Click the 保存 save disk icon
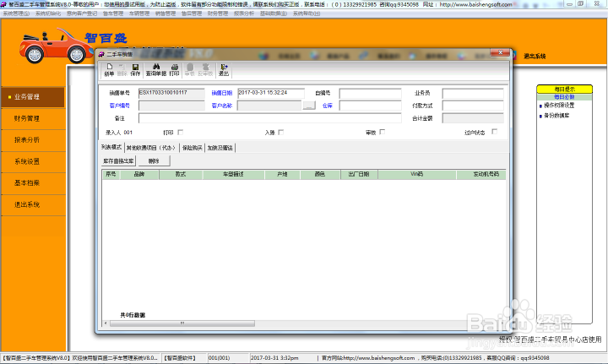608x364 pixels. point(135,70)
